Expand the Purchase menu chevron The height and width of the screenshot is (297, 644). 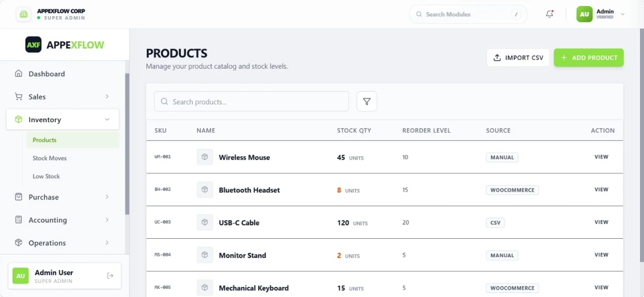[x=107, y=197]
